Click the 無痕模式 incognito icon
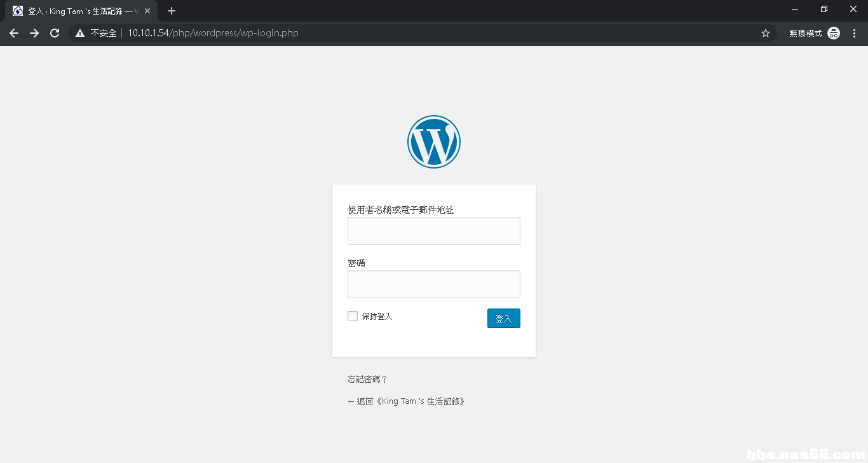Screen dimensions: 868x463 coord(834,33)
